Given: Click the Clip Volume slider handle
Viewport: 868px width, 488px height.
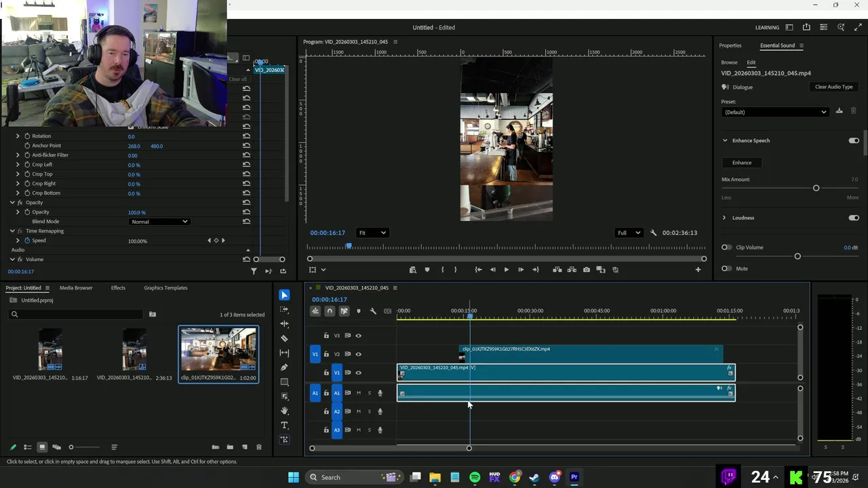Looking at the screenshot, I should 797,256.
